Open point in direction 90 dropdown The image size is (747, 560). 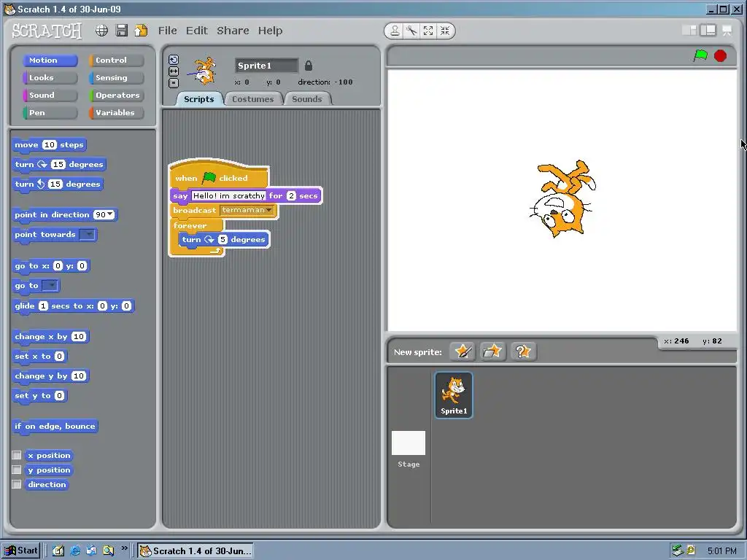tap(111, 214)
